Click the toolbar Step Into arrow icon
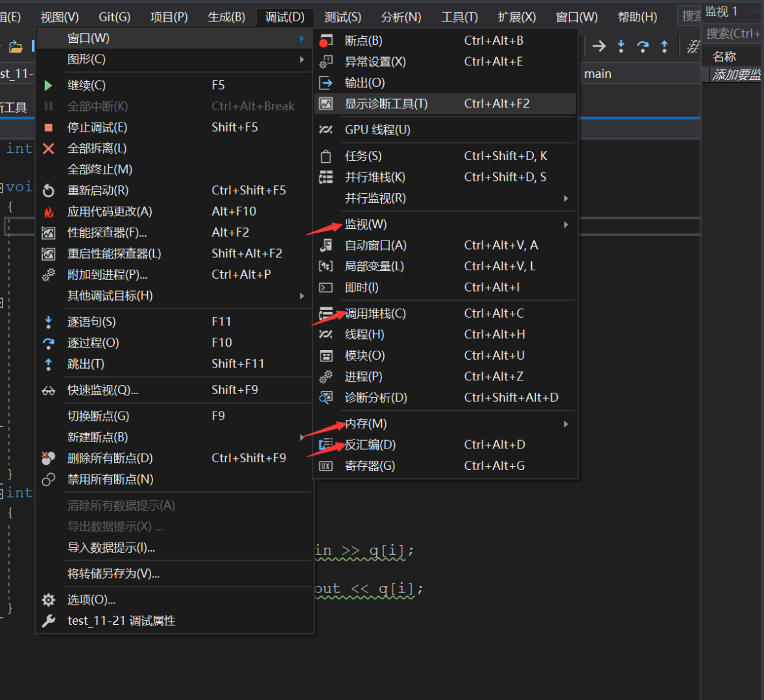Viewport: 764px width, 700px height. (x=621, y=46)
